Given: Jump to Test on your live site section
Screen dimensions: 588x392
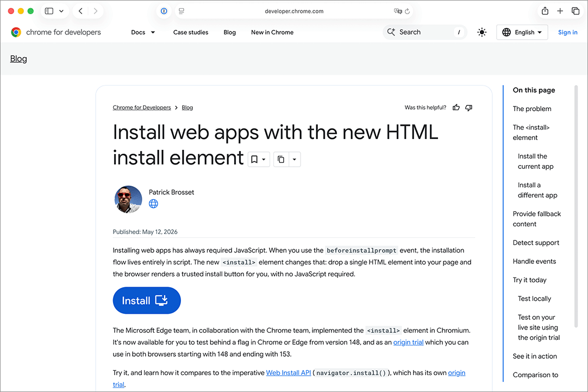Looking at the screenshot, I should (539, 327).
